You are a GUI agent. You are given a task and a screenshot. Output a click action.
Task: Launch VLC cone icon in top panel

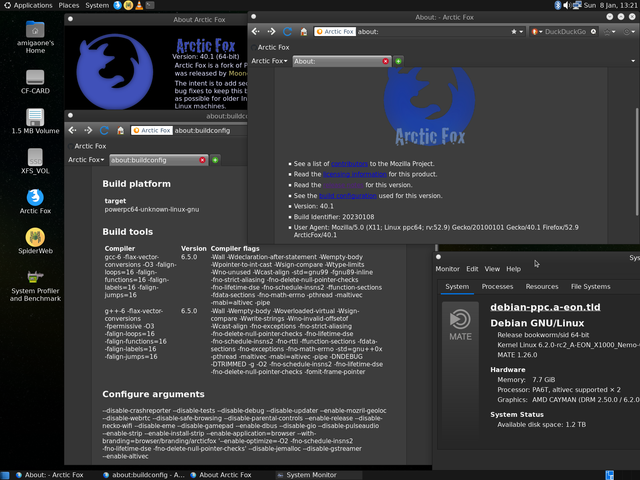pyautogui.click(x=139, y=5)
